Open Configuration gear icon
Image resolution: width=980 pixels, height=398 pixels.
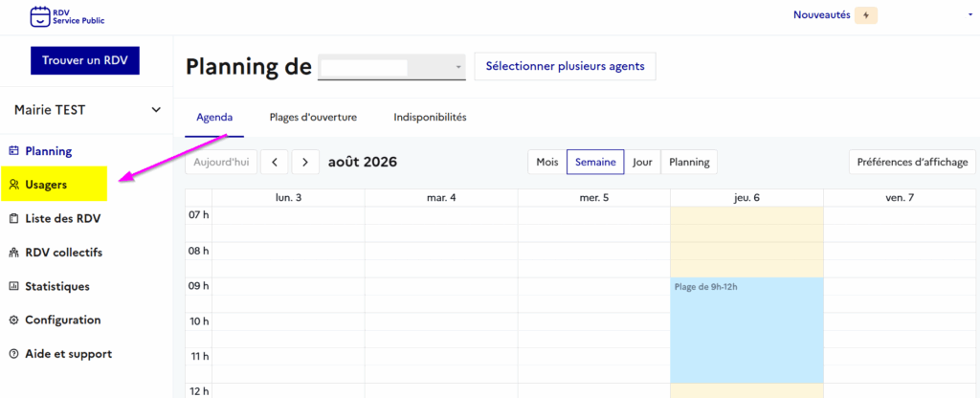click(x=14, y=320)
